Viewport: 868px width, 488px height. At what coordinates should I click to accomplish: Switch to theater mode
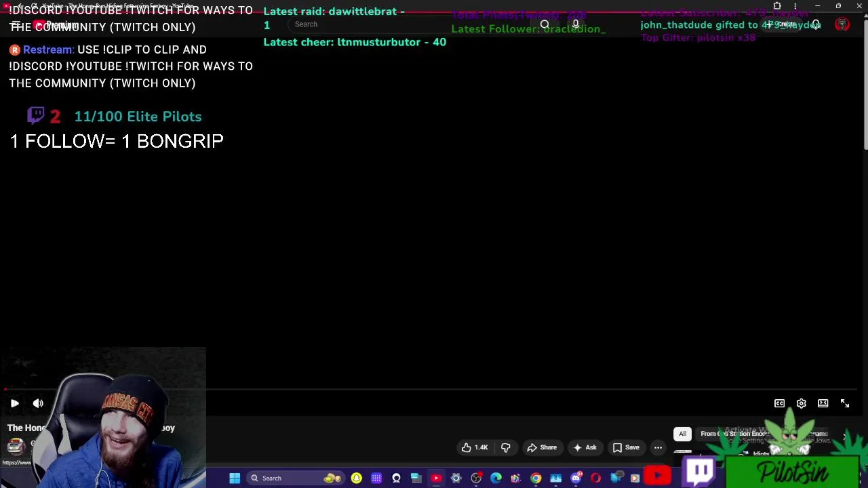823,403
